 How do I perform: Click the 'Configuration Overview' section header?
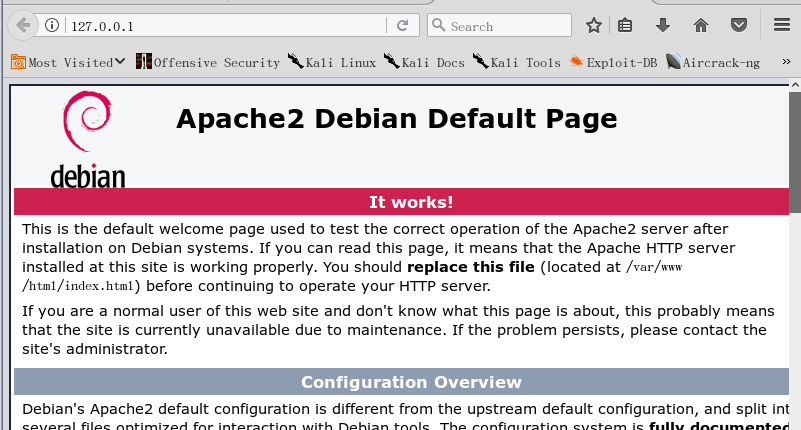pyautogui.click(x=401, y=382)
